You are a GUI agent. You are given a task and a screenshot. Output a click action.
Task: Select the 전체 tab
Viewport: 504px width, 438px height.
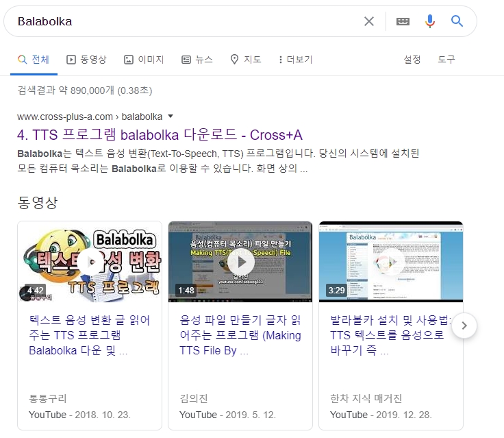(x=34, y=60)
